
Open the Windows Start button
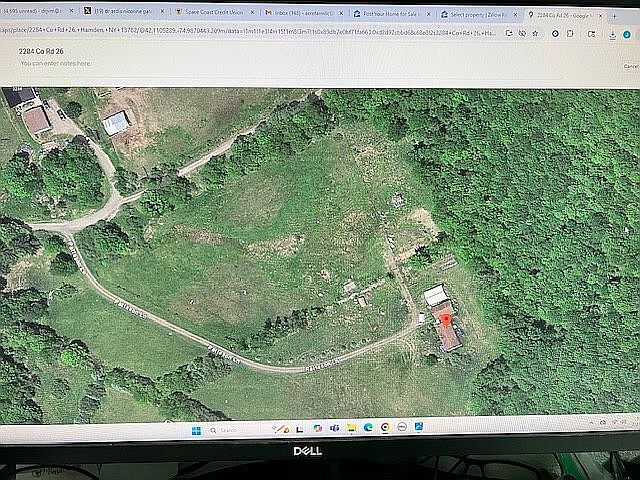[x=196, y=430]
